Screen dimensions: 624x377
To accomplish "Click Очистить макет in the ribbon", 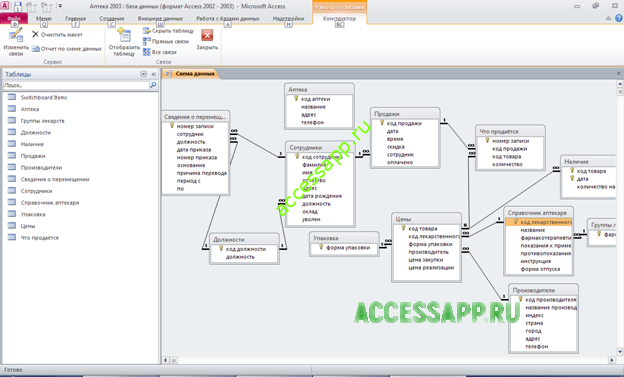I will [57, 35].
